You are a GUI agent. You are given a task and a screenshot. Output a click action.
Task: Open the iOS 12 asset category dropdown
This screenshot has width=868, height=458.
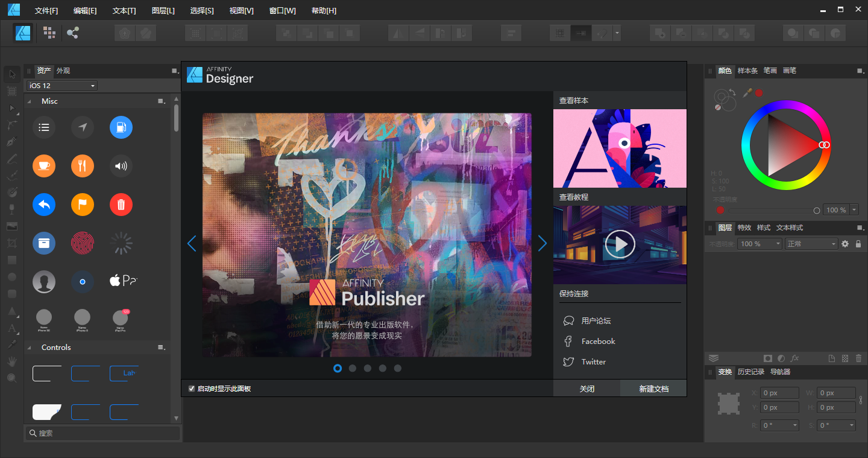click(x=61, y=86)
